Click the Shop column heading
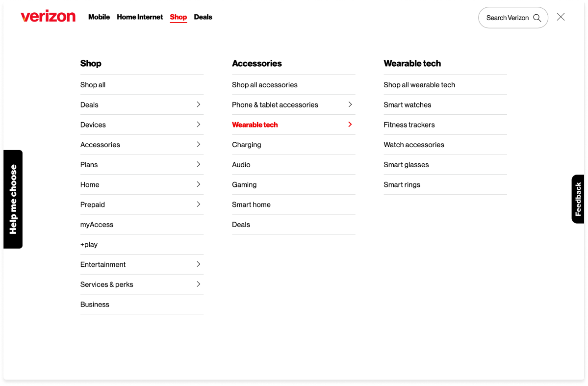 pos(91,63)
